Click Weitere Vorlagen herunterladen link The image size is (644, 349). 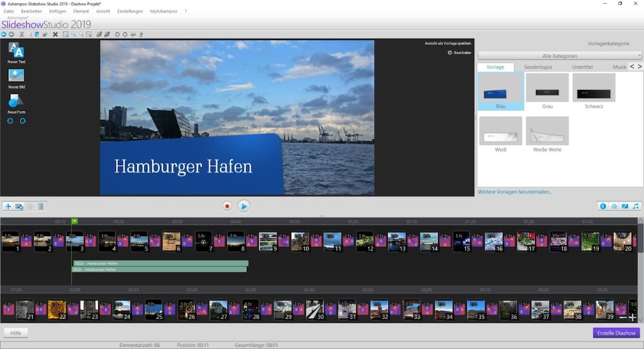[515, 192]
